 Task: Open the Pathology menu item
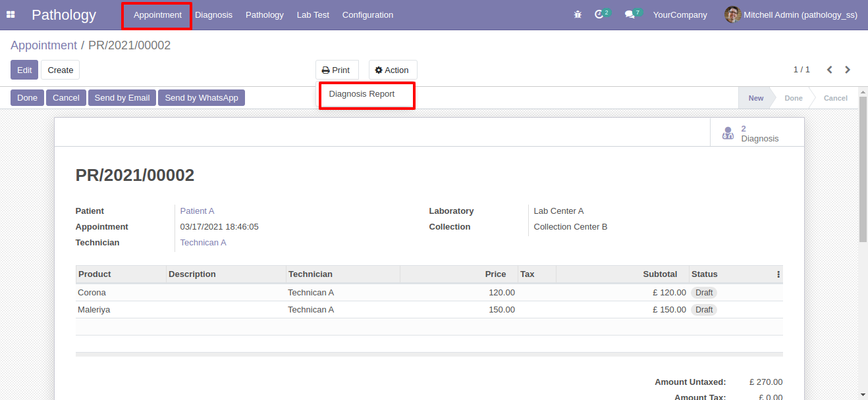click(264, 14)
